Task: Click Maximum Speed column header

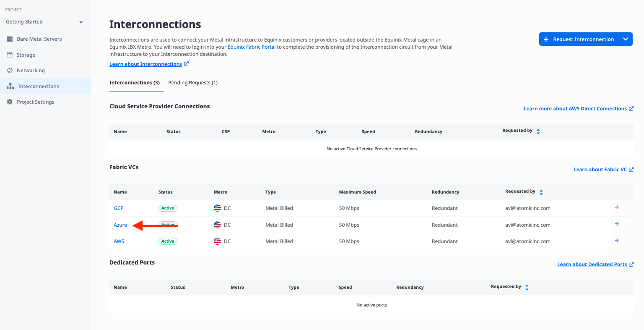Action: [358, 192]
